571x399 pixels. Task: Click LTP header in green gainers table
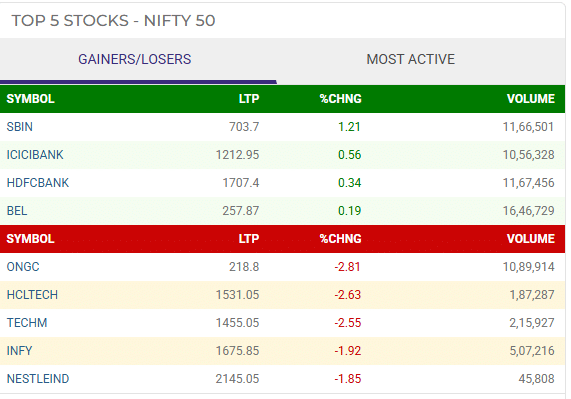(x=249, y=99)
